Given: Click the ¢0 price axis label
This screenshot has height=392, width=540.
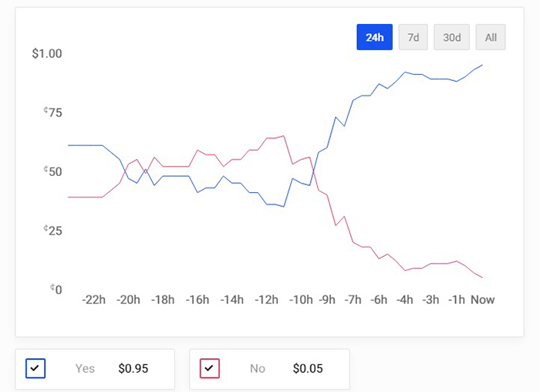Looking at the screenshot, I should tap(56, 289).
